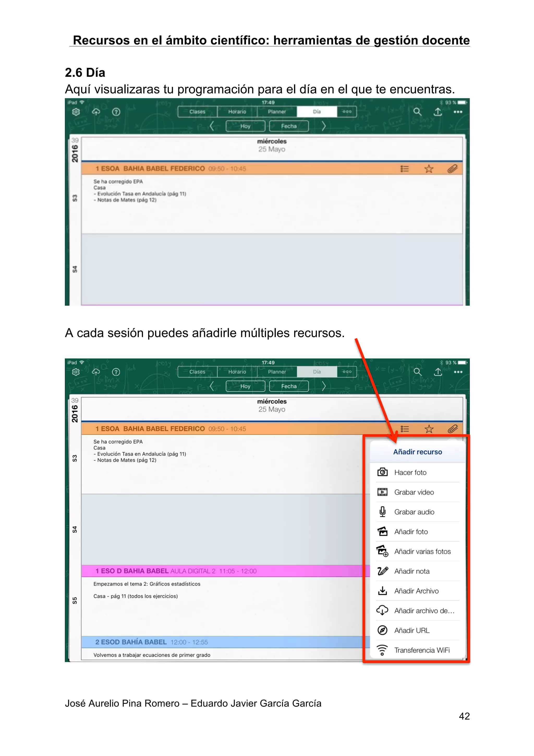534x756 pixels.
Task: Click 'miércoles' day heading in lower screenshot
Action: pos(272,401)
